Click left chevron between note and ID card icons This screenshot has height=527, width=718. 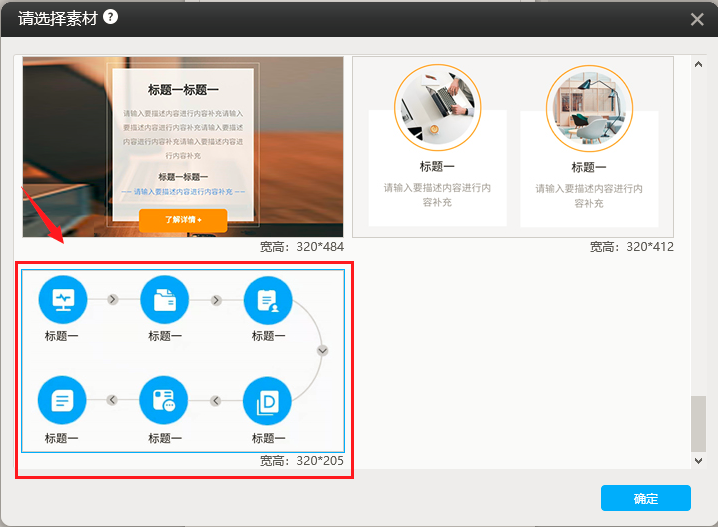pyautogui.click(x=113, y=401)
